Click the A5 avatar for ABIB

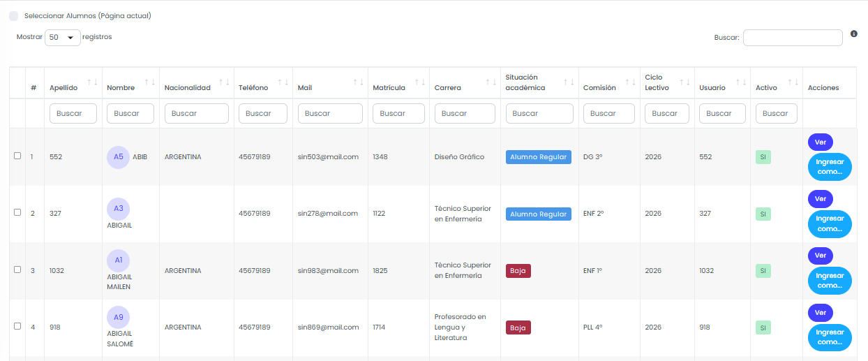118,157
